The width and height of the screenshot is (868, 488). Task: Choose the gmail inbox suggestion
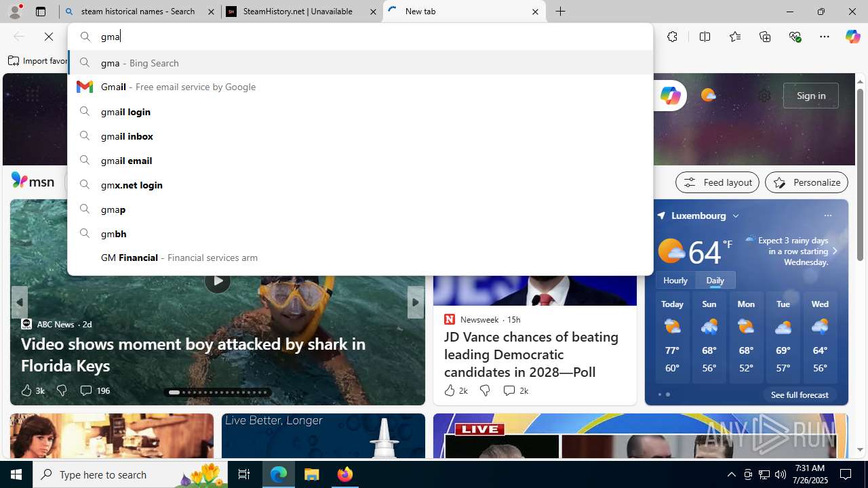pyautogui.click(x=360, y=136)
